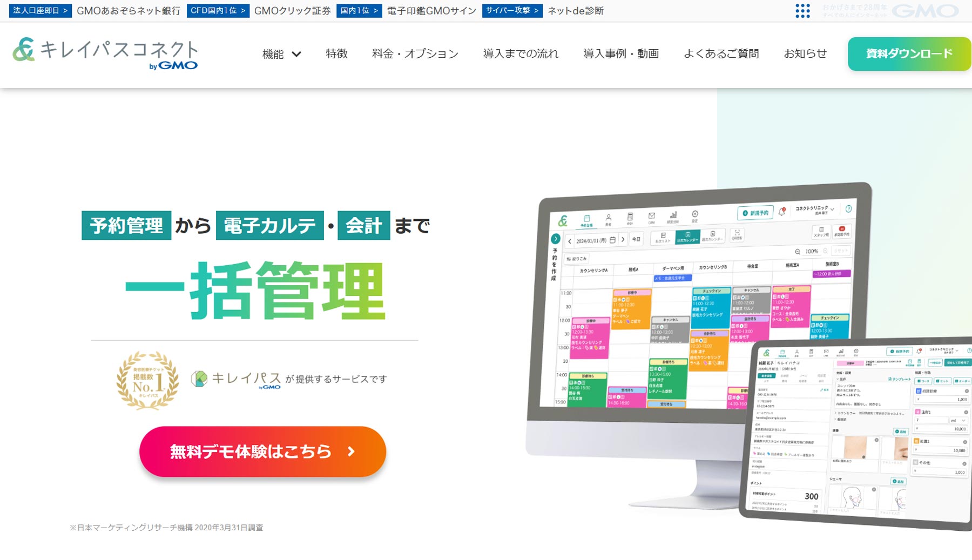Open the QR読取 scan icon in monitor

(x=737, y=235)
